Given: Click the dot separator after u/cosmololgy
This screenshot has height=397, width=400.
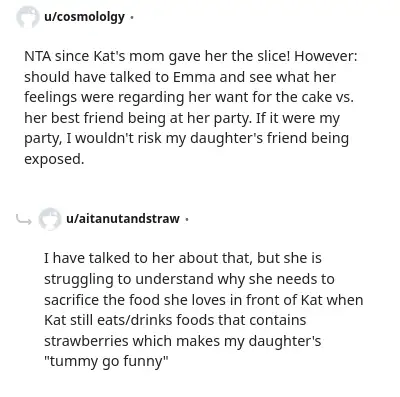Looking at the screenshot, I should click(x=131, y=17).
